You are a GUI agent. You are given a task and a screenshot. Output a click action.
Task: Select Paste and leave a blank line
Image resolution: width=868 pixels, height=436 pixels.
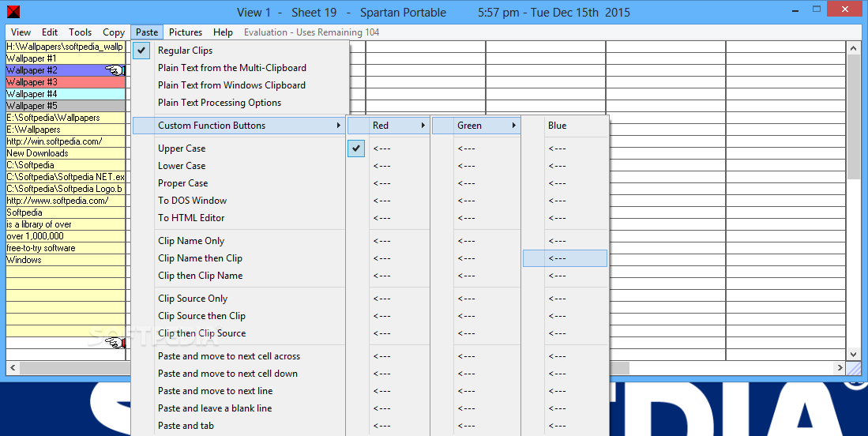click(x=215, y=408)
